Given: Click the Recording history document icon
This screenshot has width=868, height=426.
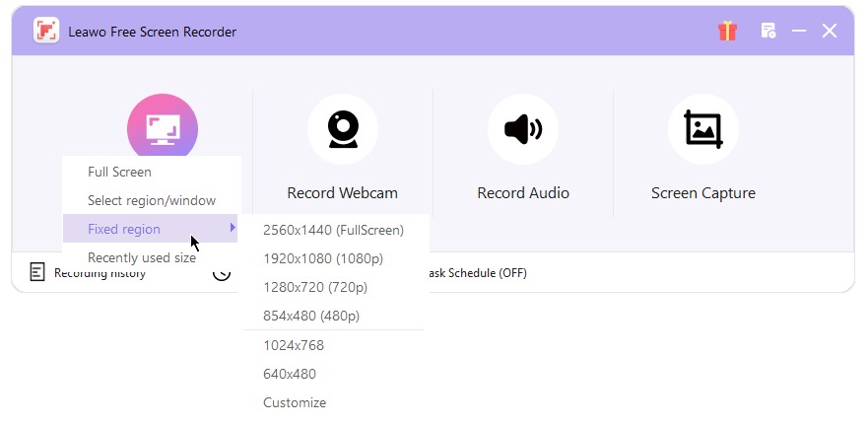Looking at the screenshot, I should [x=37, y=272].
